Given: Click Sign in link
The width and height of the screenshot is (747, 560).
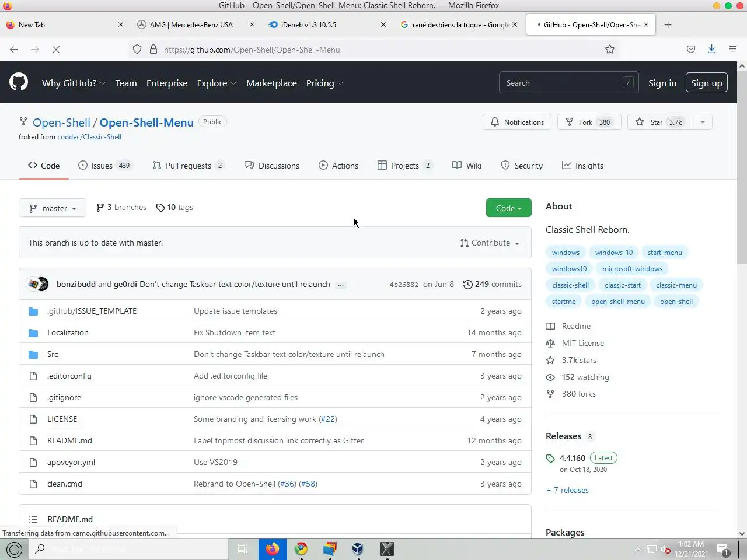Looking at the screenshot, I should point(662,83).
